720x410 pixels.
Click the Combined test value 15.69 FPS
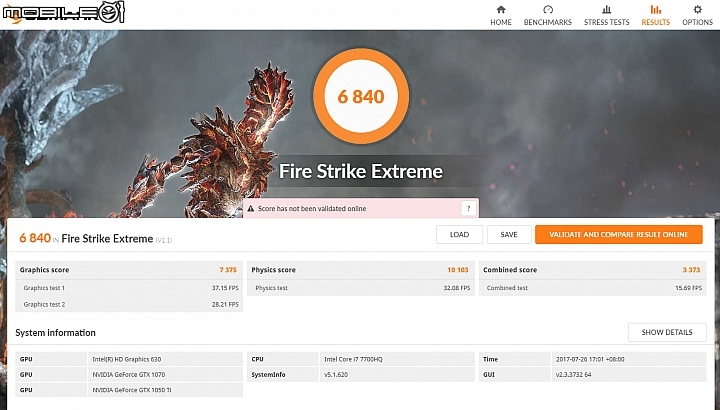pos(688,288)
